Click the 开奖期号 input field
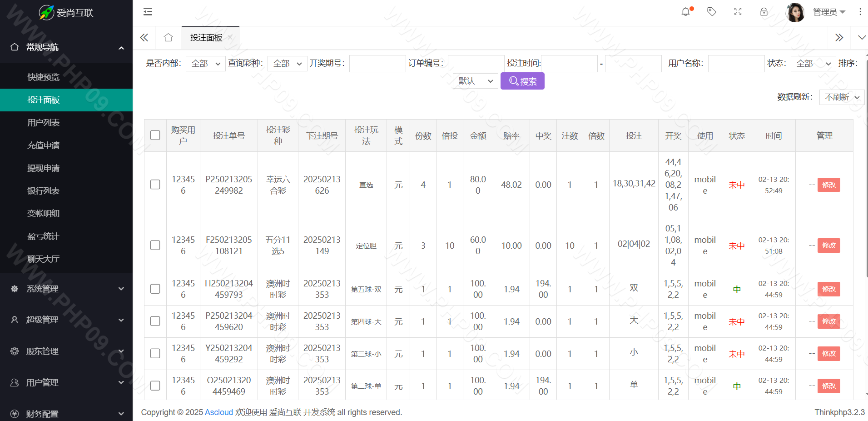 pos(377,64)
